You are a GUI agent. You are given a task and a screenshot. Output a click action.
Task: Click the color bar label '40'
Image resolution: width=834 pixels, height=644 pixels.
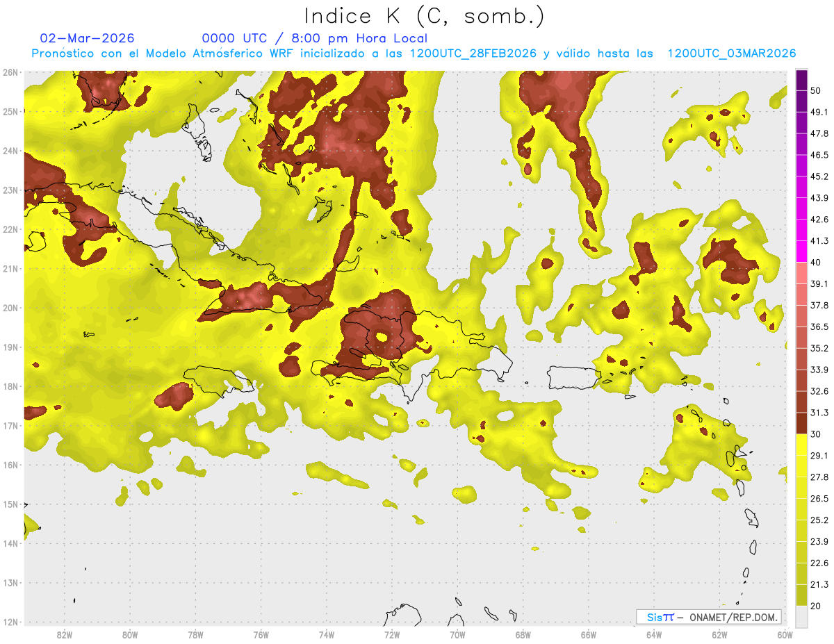[x=816, y=263]
